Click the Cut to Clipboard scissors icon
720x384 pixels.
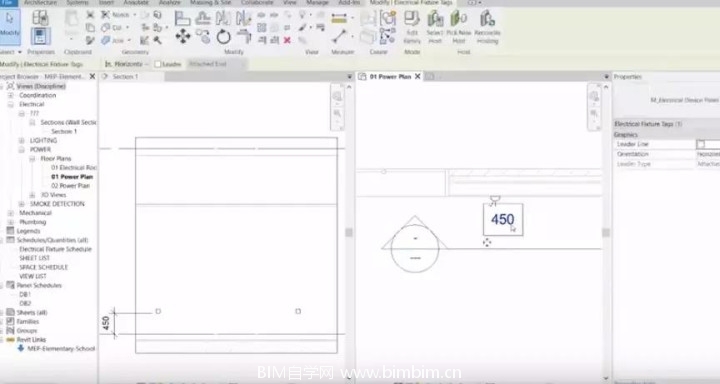coord(90,15)
